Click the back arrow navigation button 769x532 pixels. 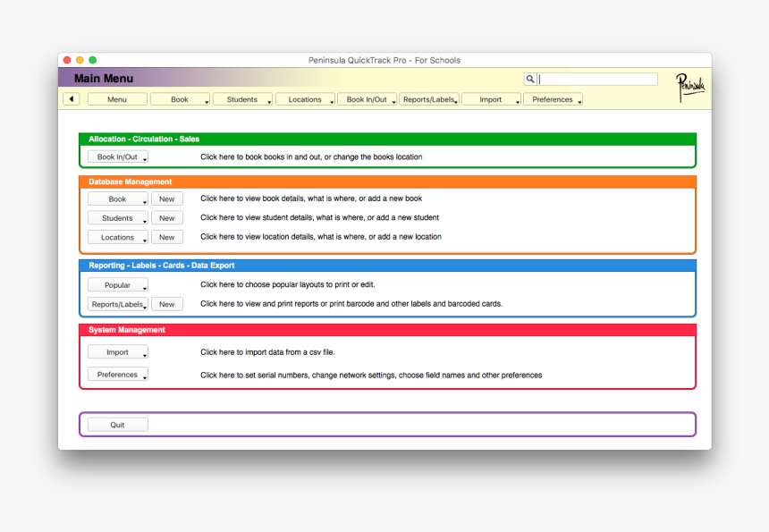click(72, 99)
